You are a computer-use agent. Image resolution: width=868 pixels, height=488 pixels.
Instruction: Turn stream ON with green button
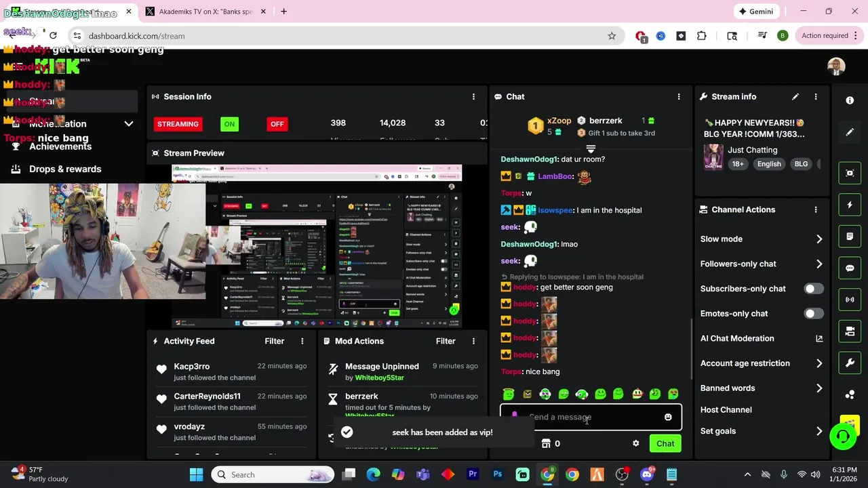pos(229,124)
